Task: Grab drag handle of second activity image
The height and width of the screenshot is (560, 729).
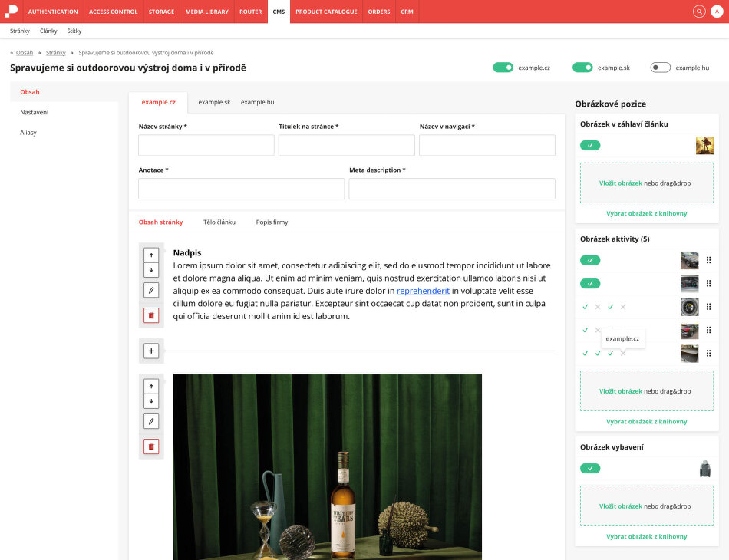Action: point(708,284)
